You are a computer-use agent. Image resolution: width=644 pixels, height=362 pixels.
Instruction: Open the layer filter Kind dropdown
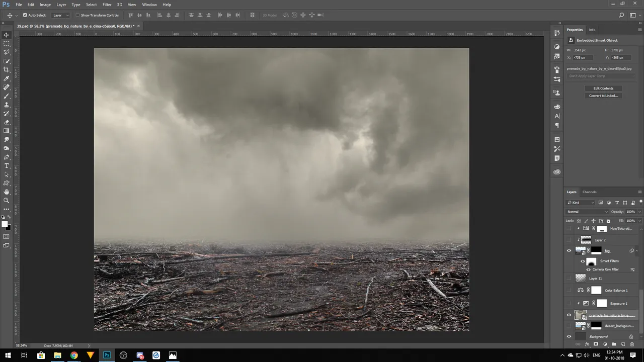[581, 203]
